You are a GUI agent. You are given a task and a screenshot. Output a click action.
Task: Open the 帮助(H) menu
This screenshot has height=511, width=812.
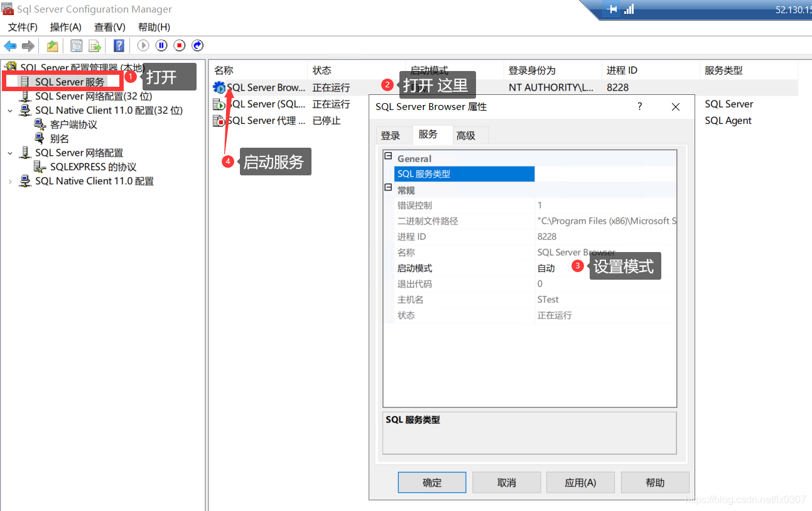coord(154,27)
